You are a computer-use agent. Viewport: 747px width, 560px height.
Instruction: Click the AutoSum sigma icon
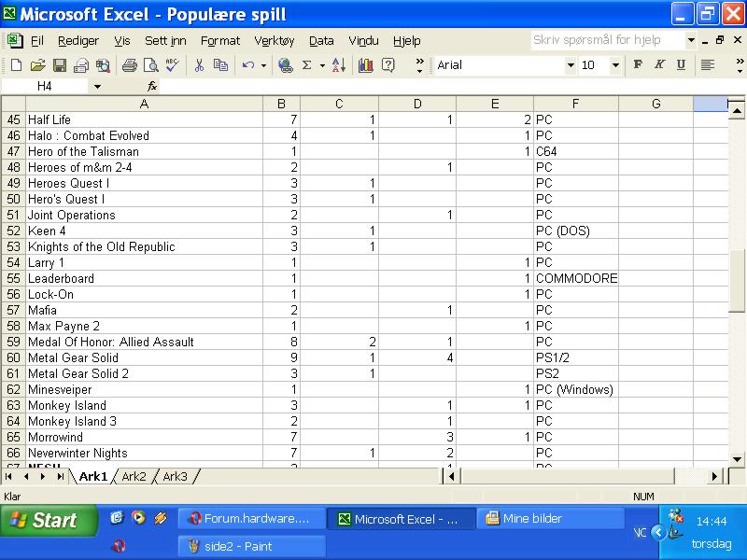307,65
